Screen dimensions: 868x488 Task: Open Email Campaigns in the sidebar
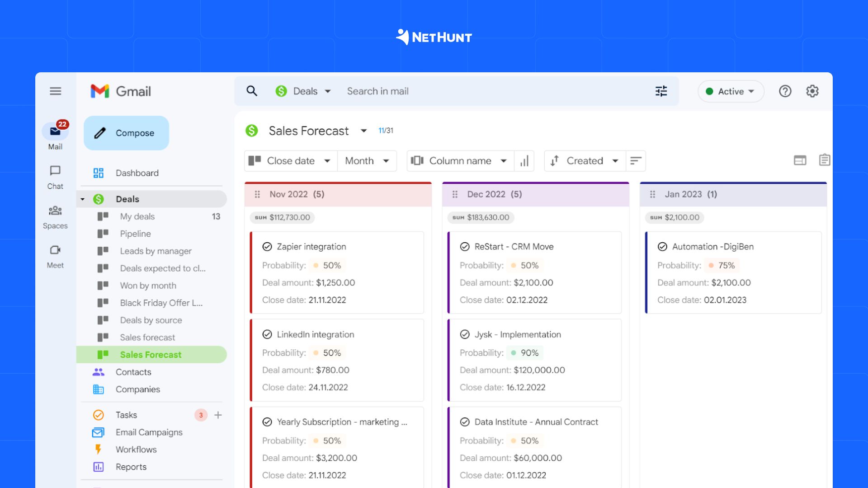(x=149, y=432)
